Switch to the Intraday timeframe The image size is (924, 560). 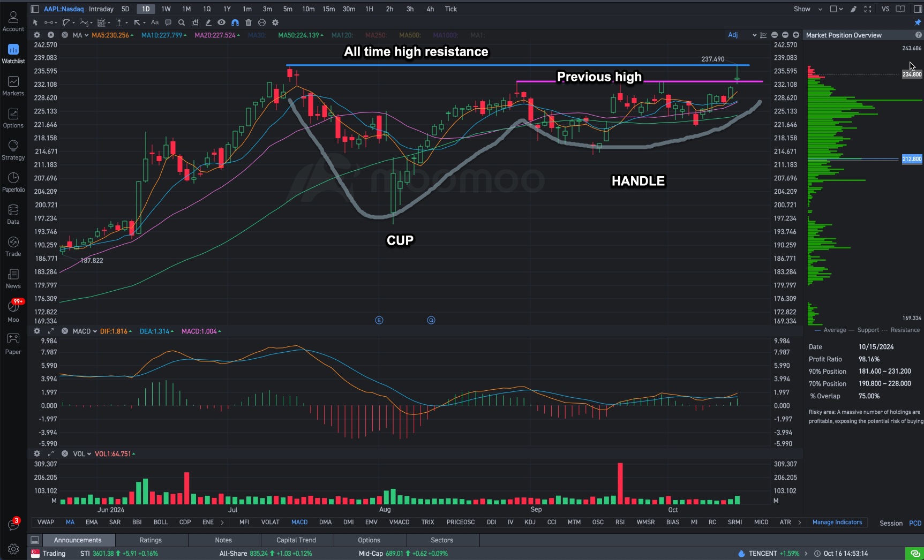tap(101, 9)
